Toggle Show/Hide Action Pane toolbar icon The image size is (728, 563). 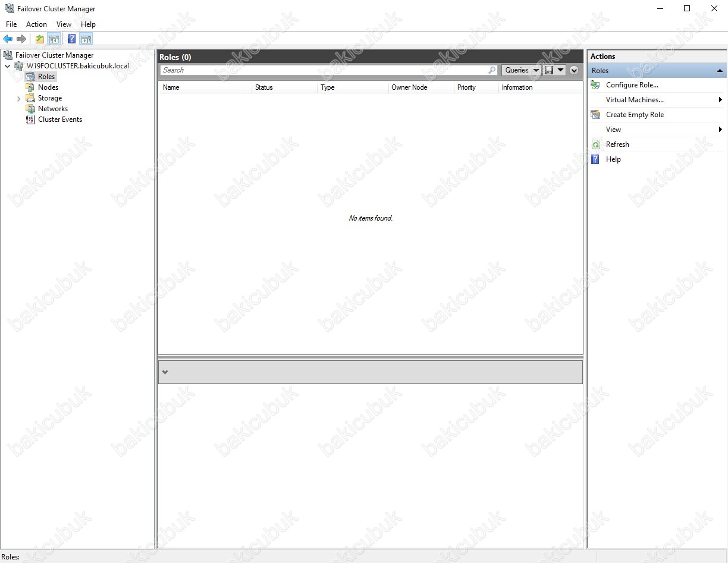[x=86, y=39]
